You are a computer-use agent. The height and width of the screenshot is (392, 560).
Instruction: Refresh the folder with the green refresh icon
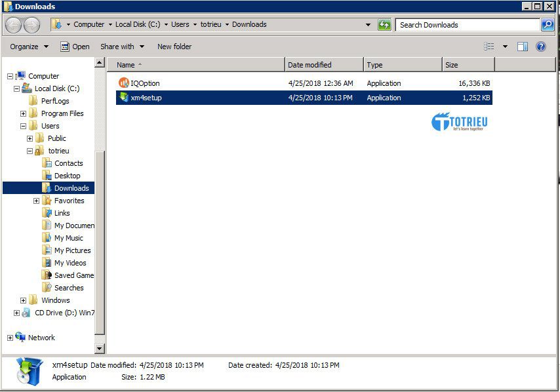click(x=386, y=24)
